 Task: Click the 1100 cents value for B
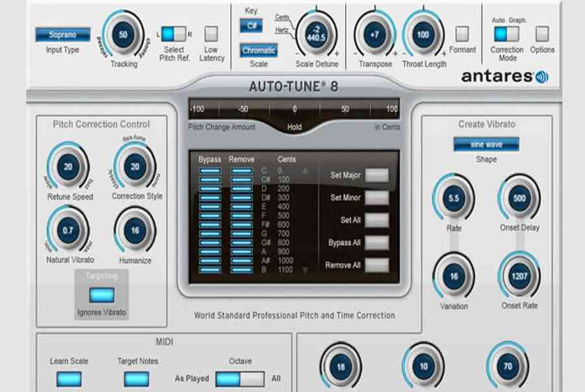pyautogui.click(x=285, y=270)
